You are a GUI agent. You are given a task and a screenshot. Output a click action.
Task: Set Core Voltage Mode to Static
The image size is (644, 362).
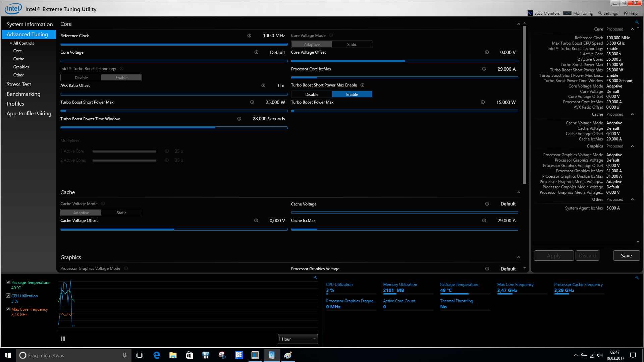click(x=352, y=45)
